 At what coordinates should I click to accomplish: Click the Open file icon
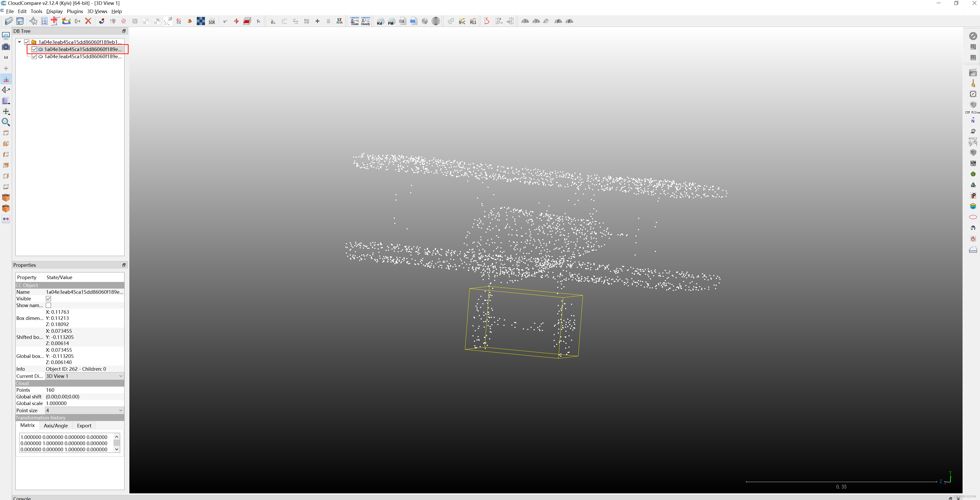(9, 21)
